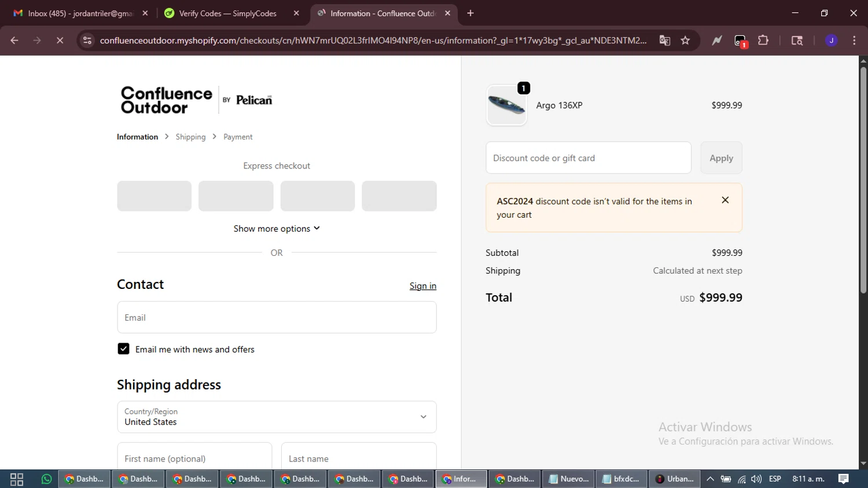
Task: Click the page vertical scrollbar
Action: click(x=863, y=179)
